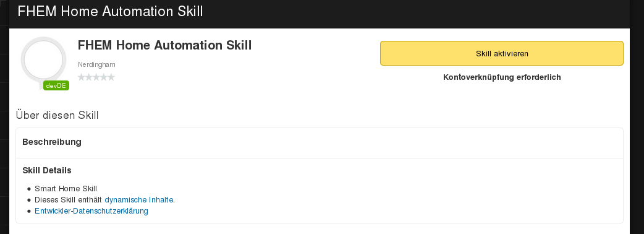
Task: Click the Dieses Skill enthält text
Action: pyautogui.click(x=69, y=200)
